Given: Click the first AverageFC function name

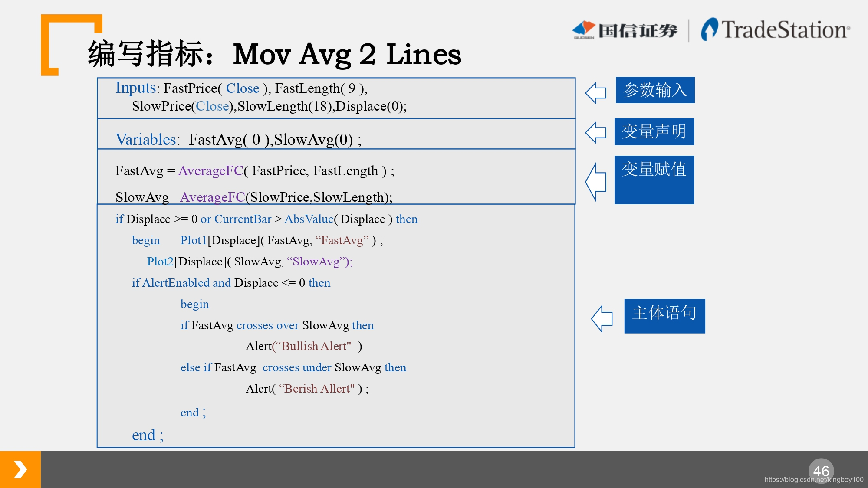Looking at the screenshot, I should [210, 171].
